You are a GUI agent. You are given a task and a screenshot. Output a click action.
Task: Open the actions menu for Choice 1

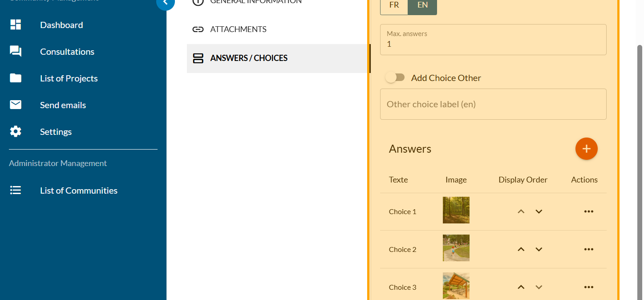(x=588, y=211)
